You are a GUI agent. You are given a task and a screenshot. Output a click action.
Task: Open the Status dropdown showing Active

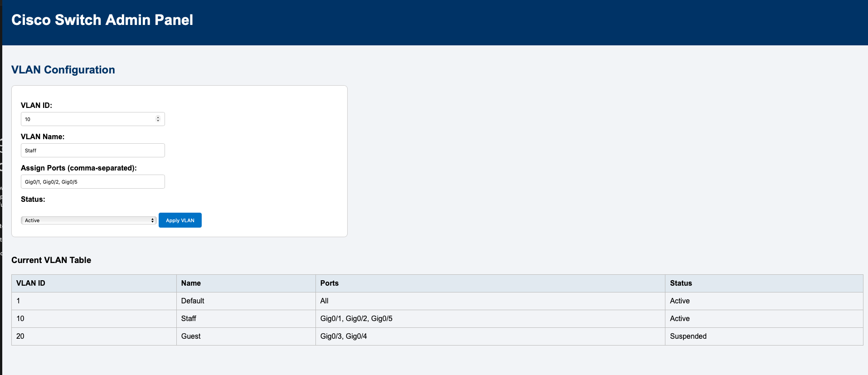pos(89,220)
